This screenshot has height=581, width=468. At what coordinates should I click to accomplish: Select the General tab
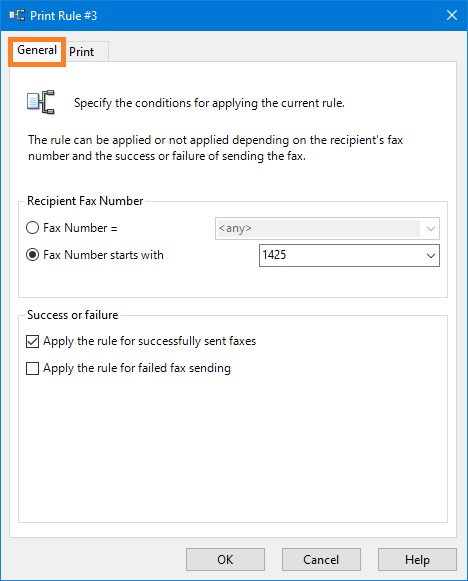[x=37, y=50]
